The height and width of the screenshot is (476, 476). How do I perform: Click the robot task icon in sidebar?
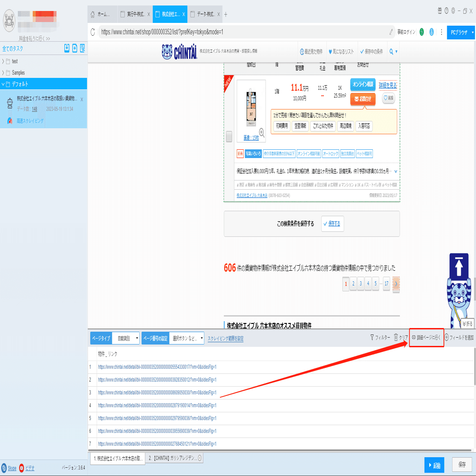[10, 104]
